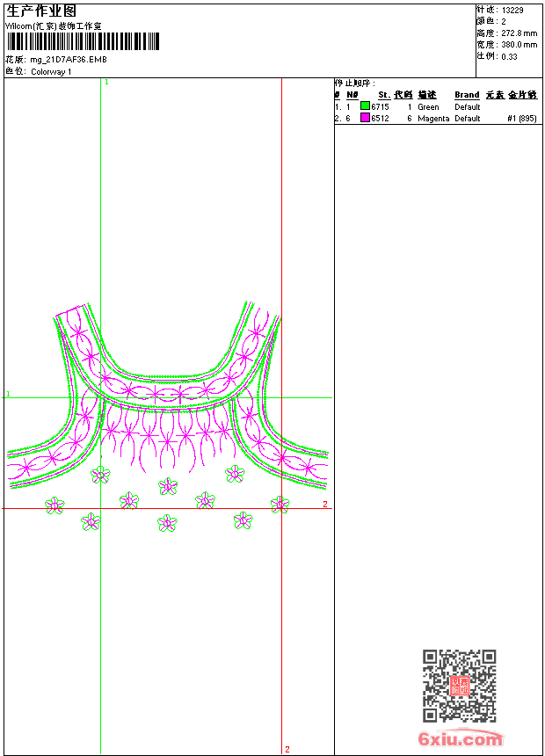Click the '生产作业图' title
The width and height of the screenshot is (545, 756).
click(x=41, y=11)
